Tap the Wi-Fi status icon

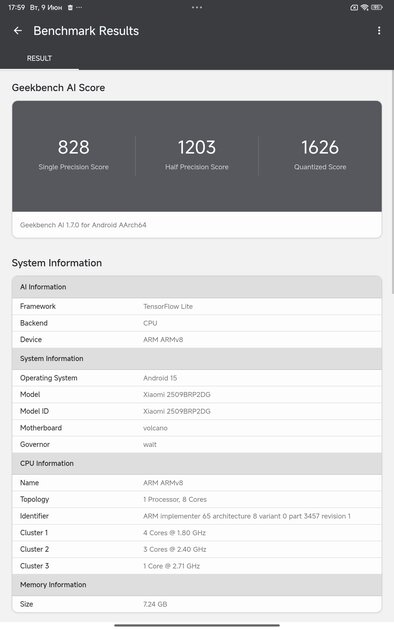pos(365,7)
